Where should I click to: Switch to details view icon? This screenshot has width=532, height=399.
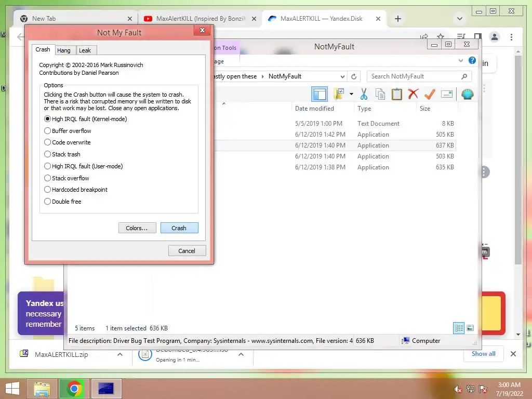(459, 328)
